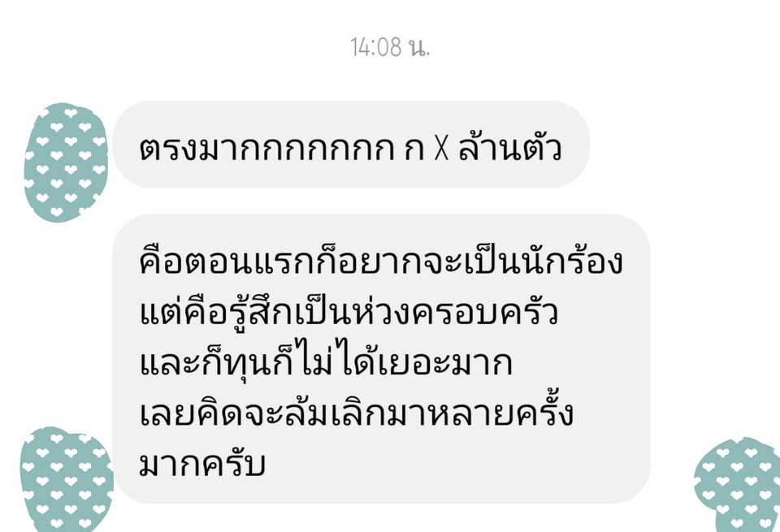Click the line 'แต่คือรู้สึกเป็นห่วงครอบครัว'
Screen dimensions: 780x532
point(349,311)
